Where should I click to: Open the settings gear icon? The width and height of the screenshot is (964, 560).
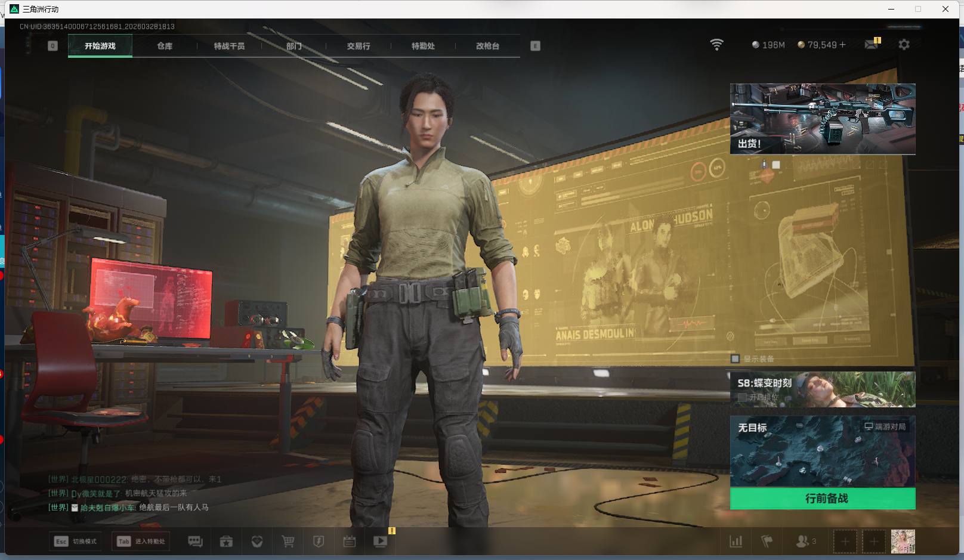(x=904, y=45)
